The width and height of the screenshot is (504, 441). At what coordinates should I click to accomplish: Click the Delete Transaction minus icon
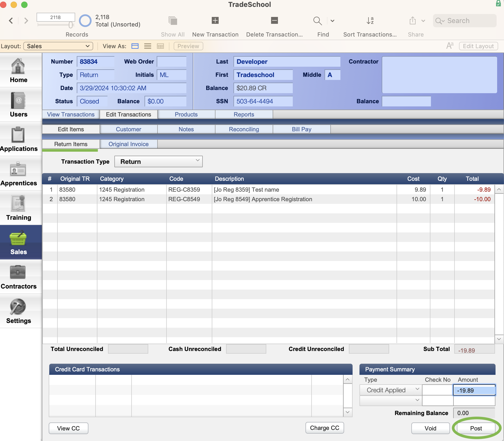[274, 20]
